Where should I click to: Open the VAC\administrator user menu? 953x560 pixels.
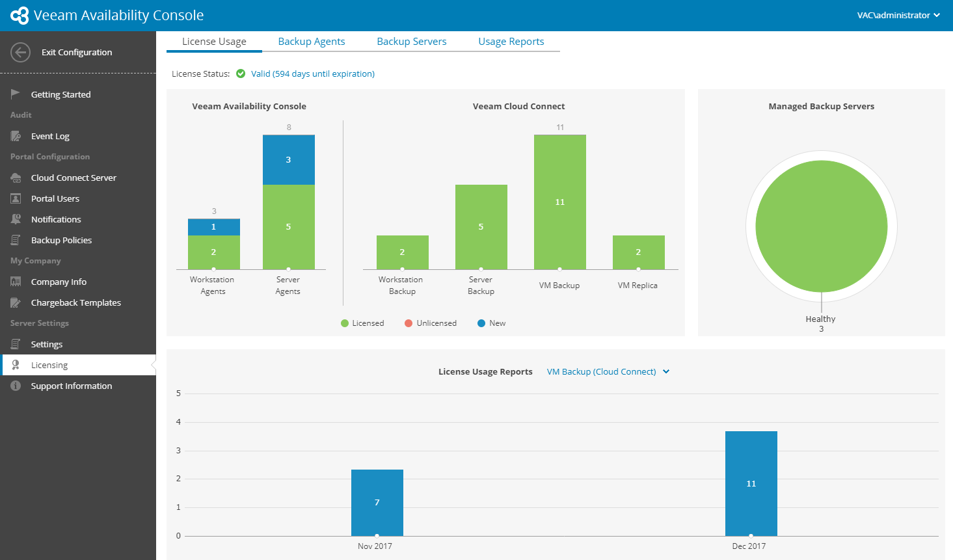point(898,15)
